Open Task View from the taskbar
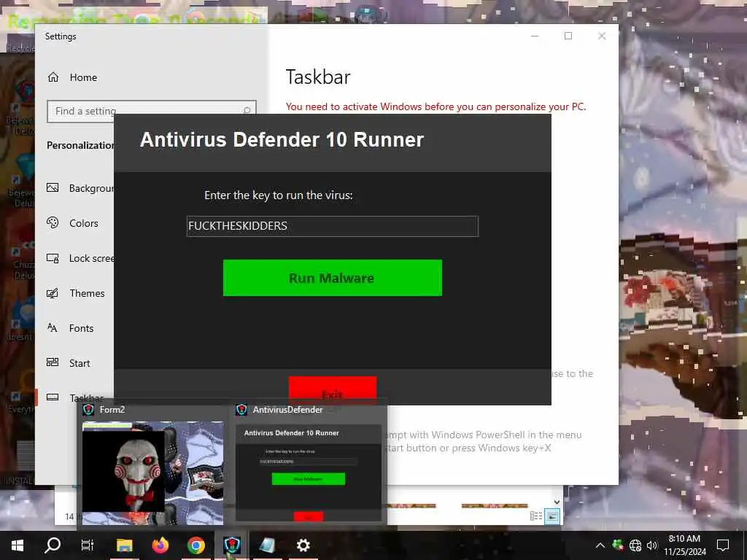 pos(88,545)
